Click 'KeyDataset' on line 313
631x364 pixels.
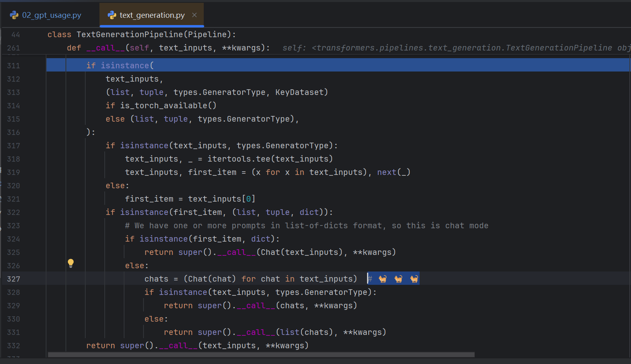299,92
